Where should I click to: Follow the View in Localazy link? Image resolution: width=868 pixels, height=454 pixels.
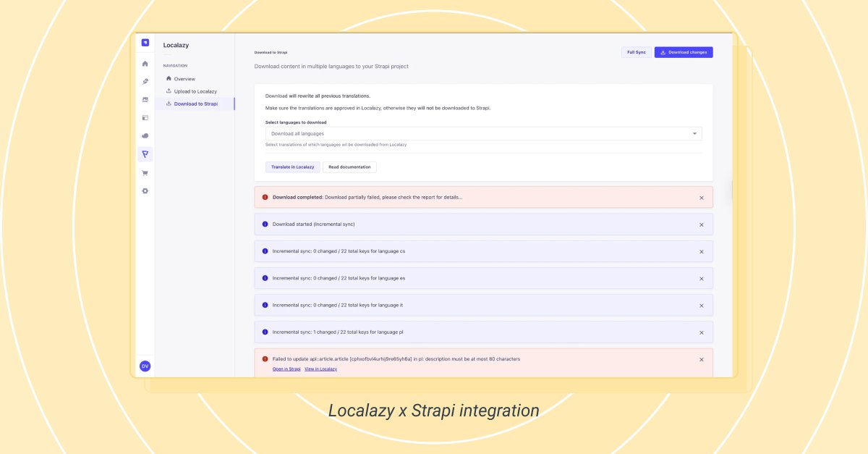click(320, 369)
